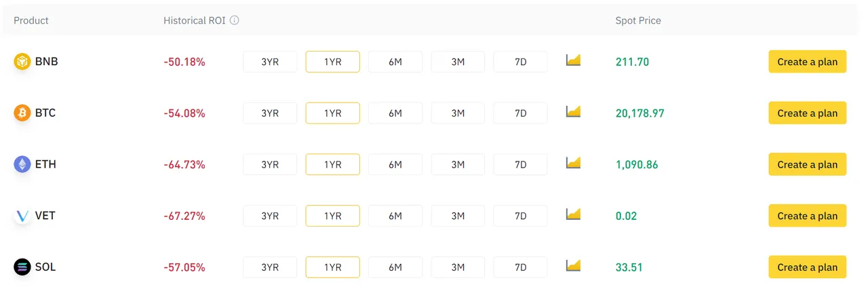The image size is (868, 287).
Task: Select 1YR period for SOL
Action: pos(333,267)
